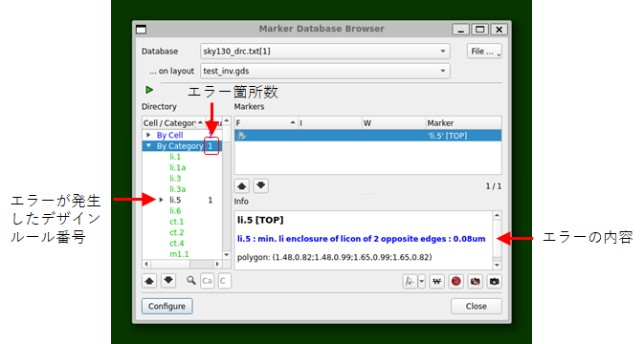Click the 'li.5 [TOP]' Info heading
This screenshot has width=644, height=344.
(x=260, y=220)
